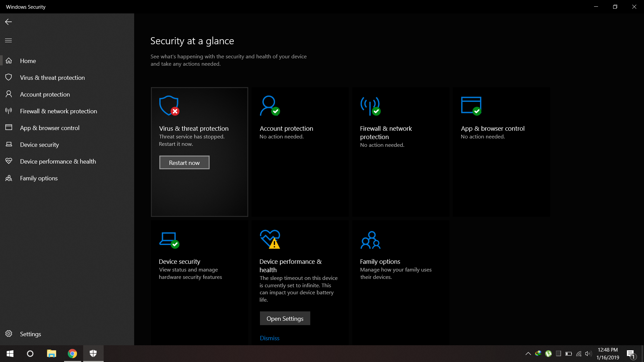This screenshot has height=362, width=644.
Task: Click the Open Settings button
Action: point(285,318)
